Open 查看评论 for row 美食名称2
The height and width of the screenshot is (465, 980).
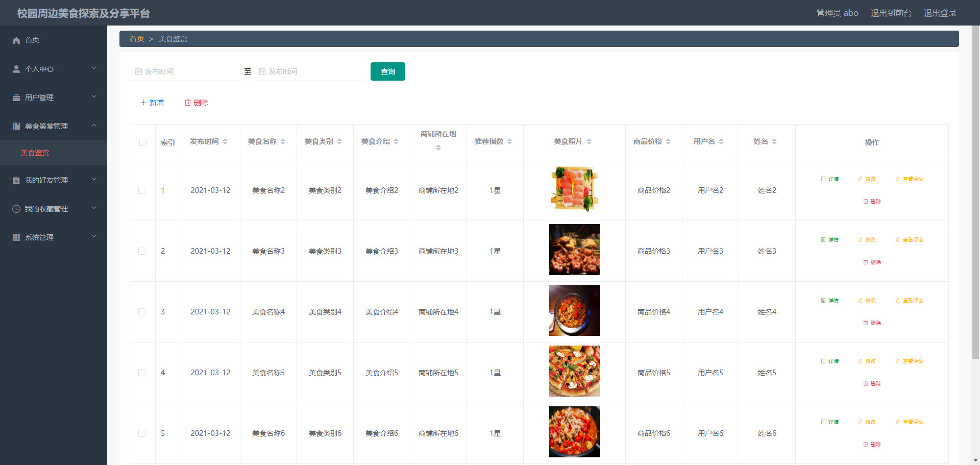[x=909, y=179]
